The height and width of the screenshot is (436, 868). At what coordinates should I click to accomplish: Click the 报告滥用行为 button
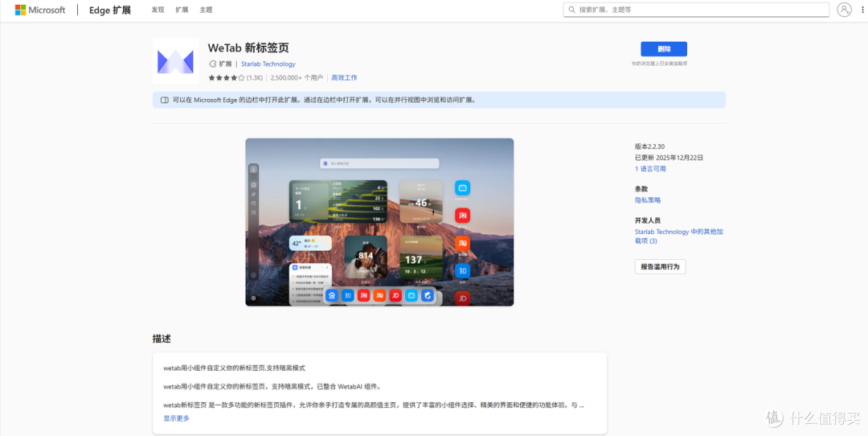coord(661,266)
